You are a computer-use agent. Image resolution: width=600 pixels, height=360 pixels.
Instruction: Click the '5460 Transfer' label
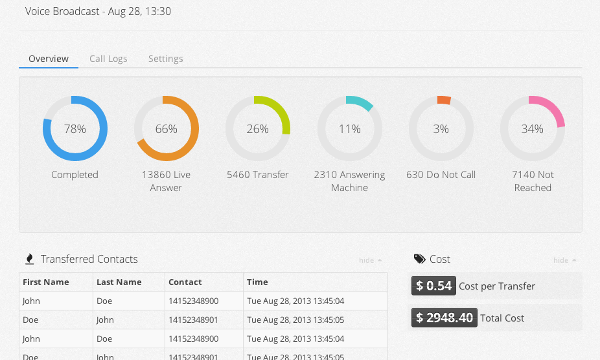258,174
